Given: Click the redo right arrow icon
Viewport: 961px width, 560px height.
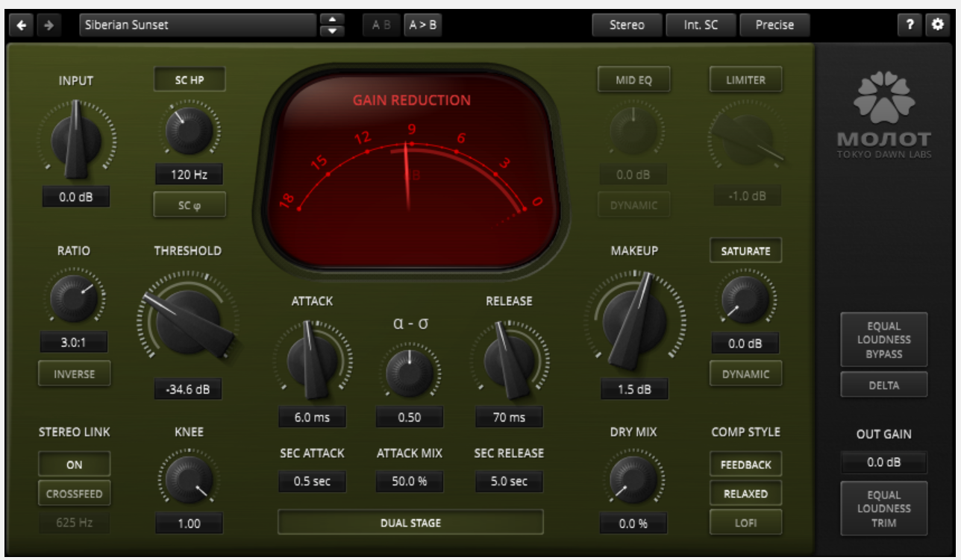Looking at the screenshot, I should (48, 25).
